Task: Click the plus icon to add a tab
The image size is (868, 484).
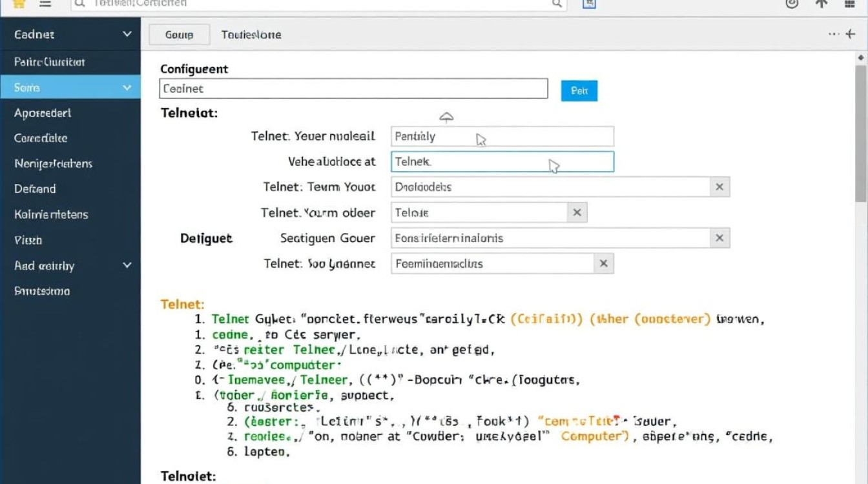Action: (x=851, y=34)
